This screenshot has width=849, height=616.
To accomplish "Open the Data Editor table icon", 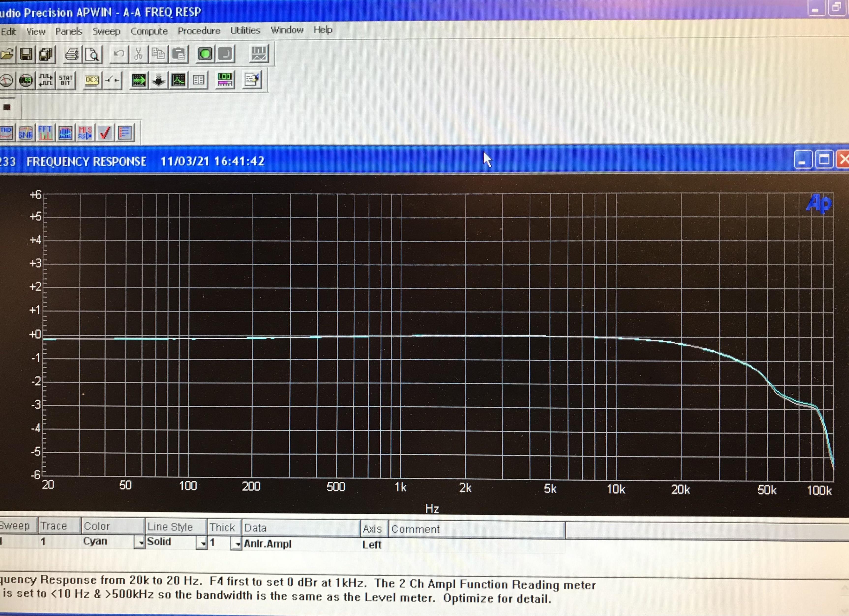I will (198, 80).
